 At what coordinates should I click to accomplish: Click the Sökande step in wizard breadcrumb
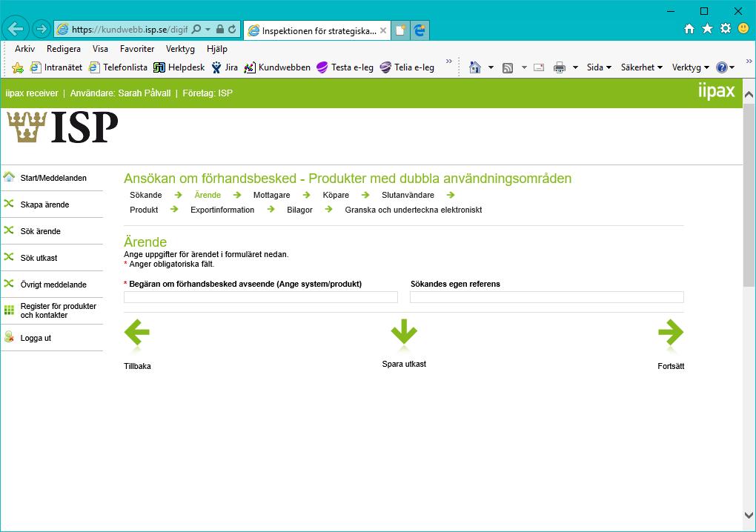(x=145, y=195)
